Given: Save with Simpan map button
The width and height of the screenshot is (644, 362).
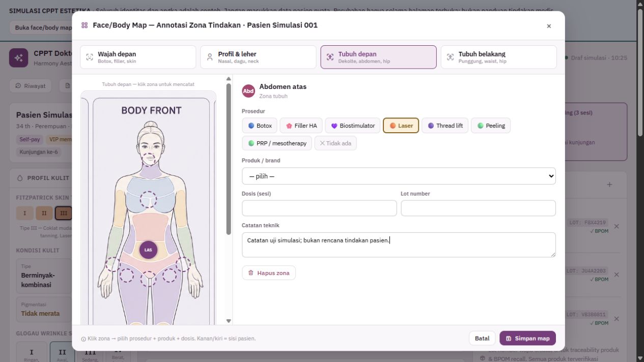Looking at the screenshot, I should pos(527,338).
